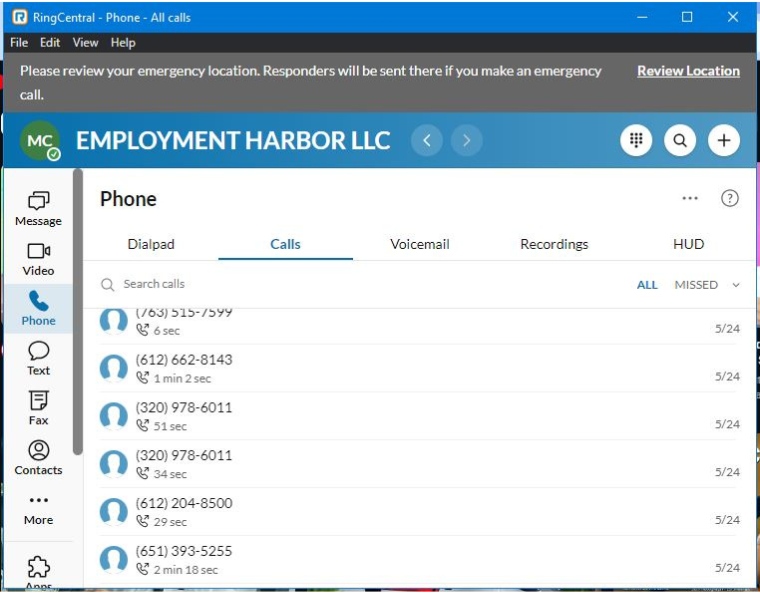Image resolution: width=760 pixels, height=594 pixels.
Task: Click avatar for (612) 204-8500 call
Action: 113,512
